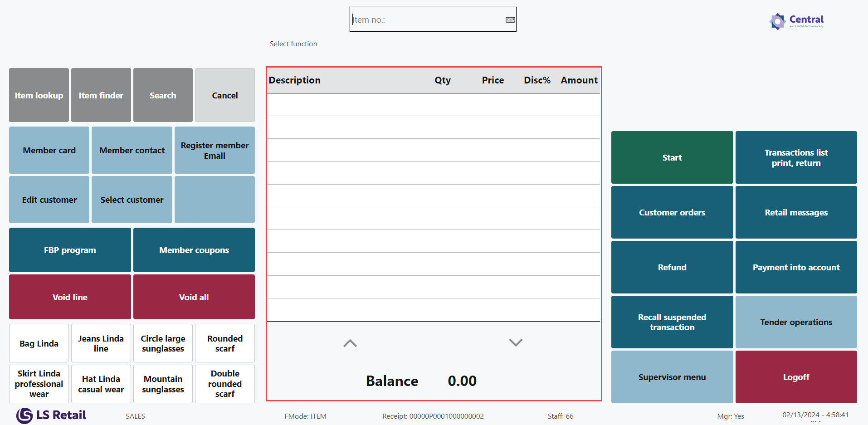868x425 pixels.
Task: Focus the Item no. input field
Action: point(426,20)
